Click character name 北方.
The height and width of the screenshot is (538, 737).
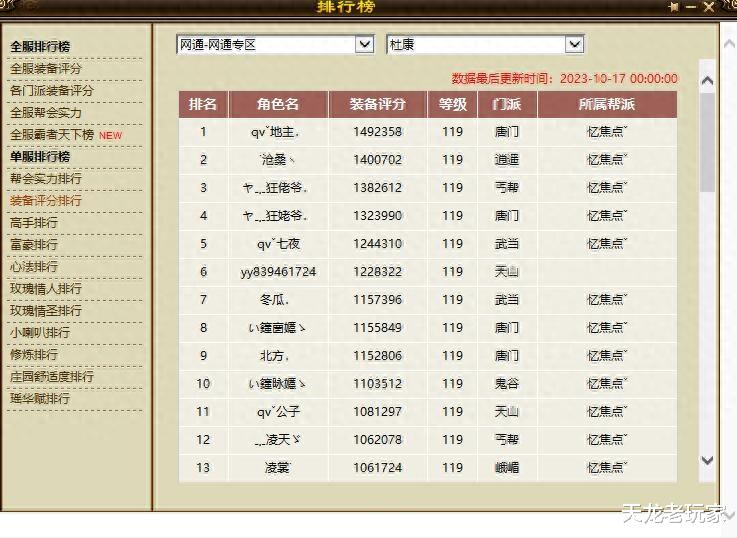coord(274,356)
